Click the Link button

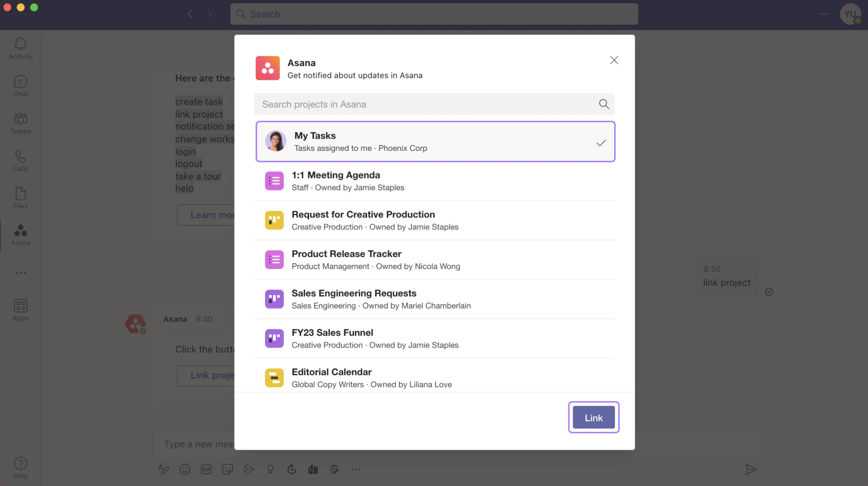click(593, 418)
